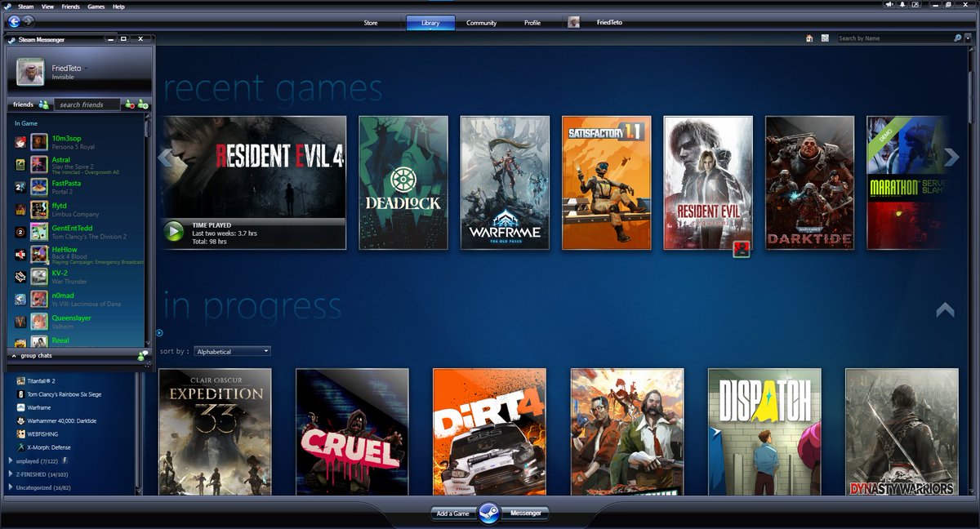Click the Steam logo in the bottom bar
The height and width of the screenshot is (529, 980).
(489, 513)
